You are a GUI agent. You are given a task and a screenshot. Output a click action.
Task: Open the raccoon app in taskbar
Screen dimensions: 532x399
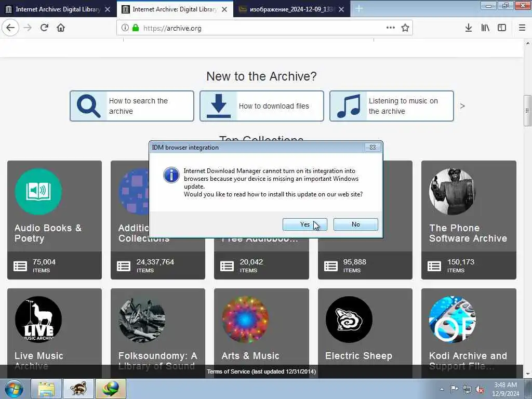(78, 389)
